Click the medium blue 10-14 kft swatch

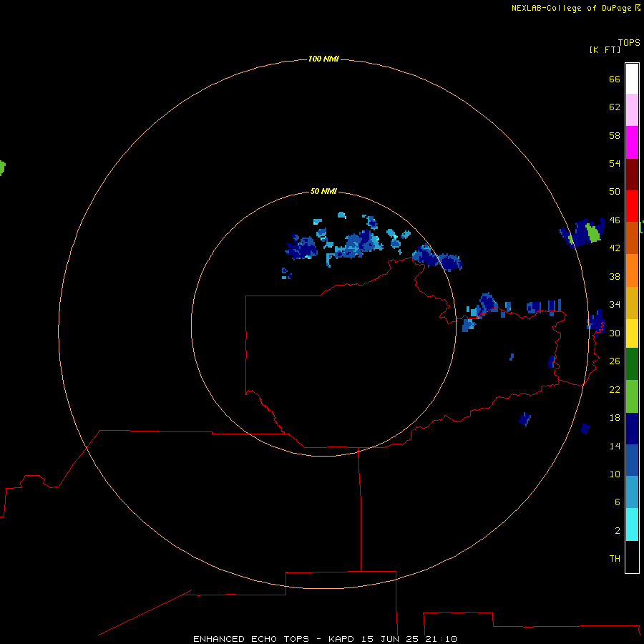[632, 460]
